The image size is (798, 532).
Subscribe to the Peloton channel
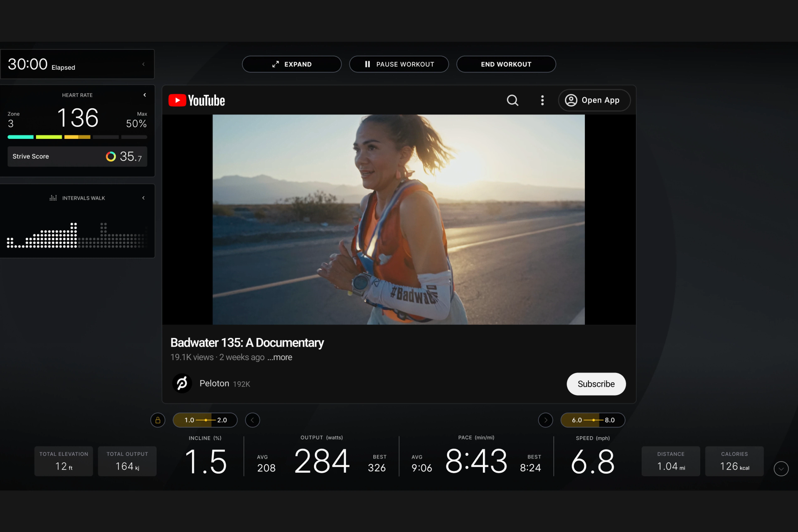[x=596, y=384]
